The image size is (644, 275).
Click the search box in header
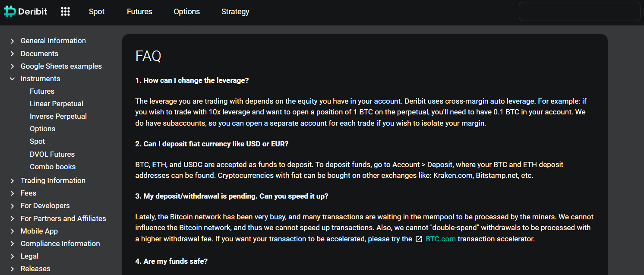(579, 12)
